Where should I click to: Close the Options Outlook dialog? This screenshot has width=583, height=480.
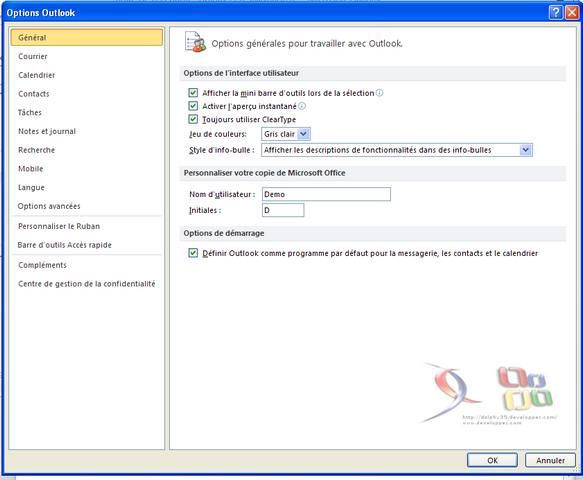tap(572, 13)
